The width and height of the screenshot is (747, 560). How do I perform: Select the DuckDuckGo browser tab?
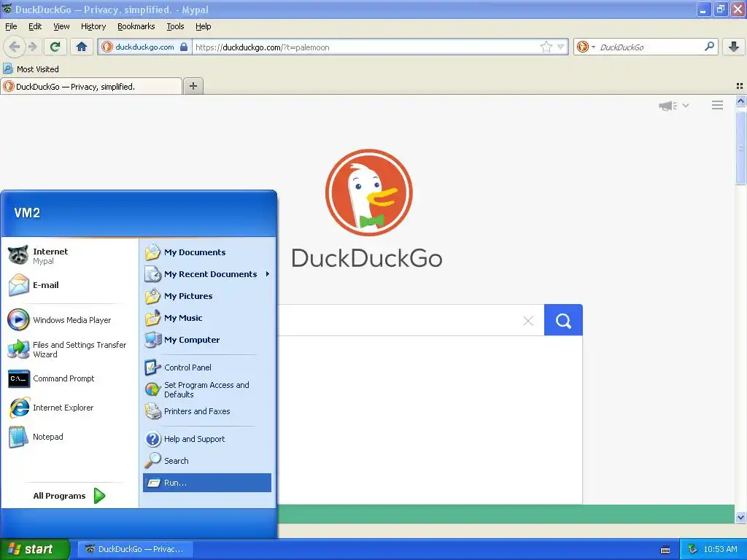(91, 86)
